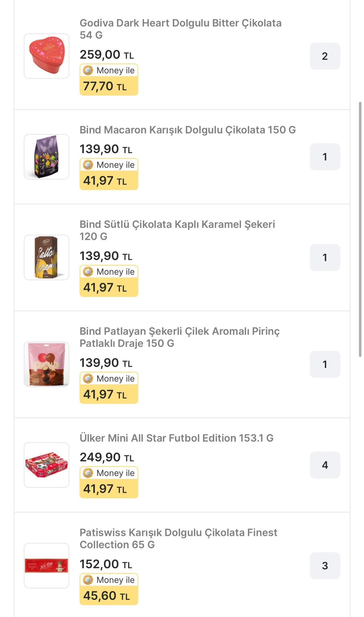Open the Bind Karamel Şekeri box thumbnail
The image size is (364, 617).
click(x=47, y=257)
